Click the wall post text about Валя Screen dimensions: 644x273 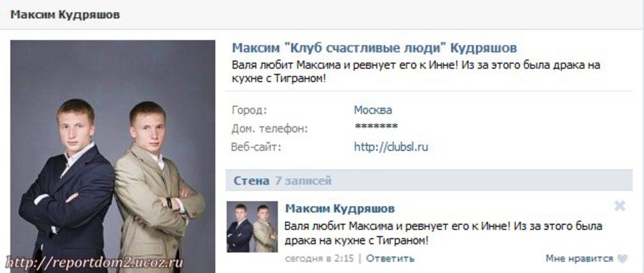tap(444, 233)
